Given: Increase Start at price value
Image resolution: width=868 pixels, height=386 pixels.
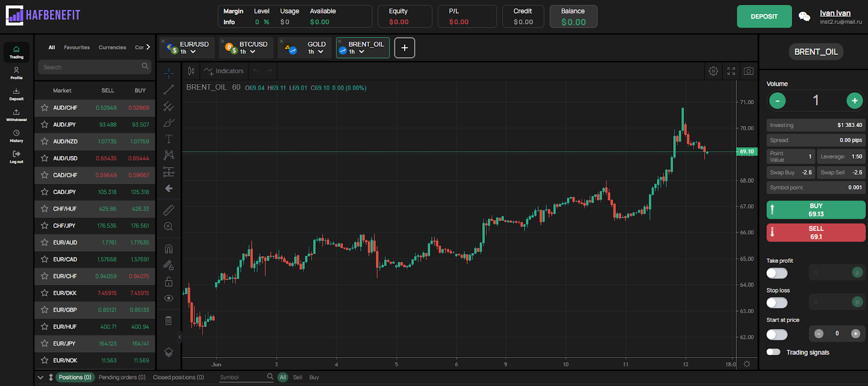Looking at the screenshot, I should click(856, 334).
